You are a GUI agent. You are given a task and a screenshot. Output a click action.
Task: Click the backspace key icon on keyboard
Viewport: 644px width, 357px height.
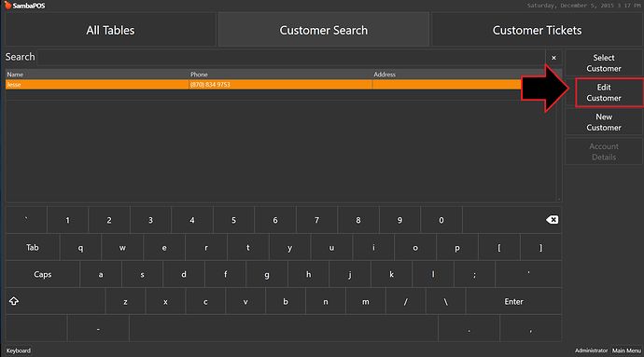pyautogui.click(x=552, y=220)
